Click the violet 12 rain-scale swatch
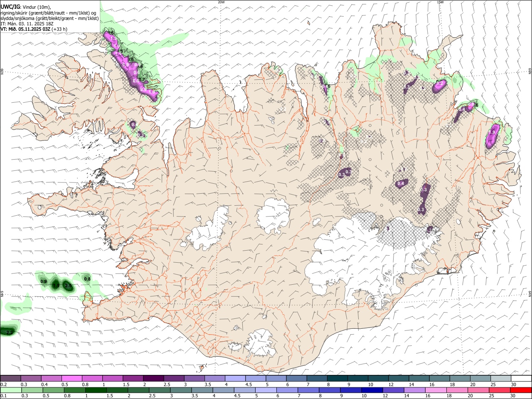This screenshot has width=532, height=399. [394, 390]
